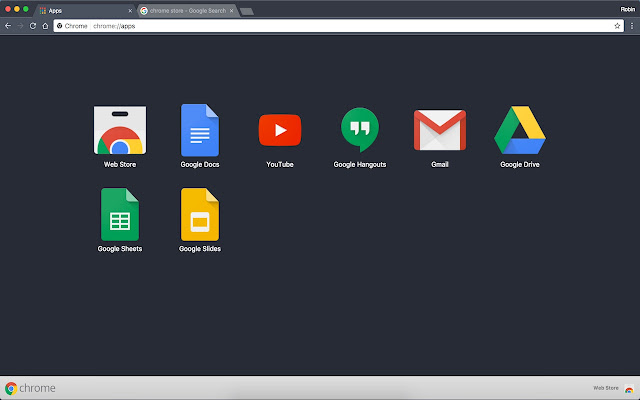The image size is (640, 400).
Task: Open a new tab button
Action: [247, 11]
